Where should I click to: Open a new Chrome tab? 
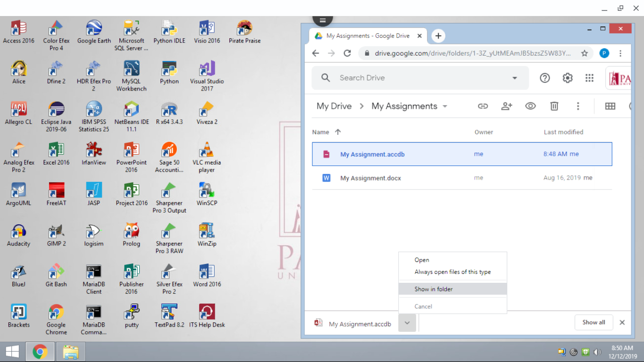(x=438, y=36)
